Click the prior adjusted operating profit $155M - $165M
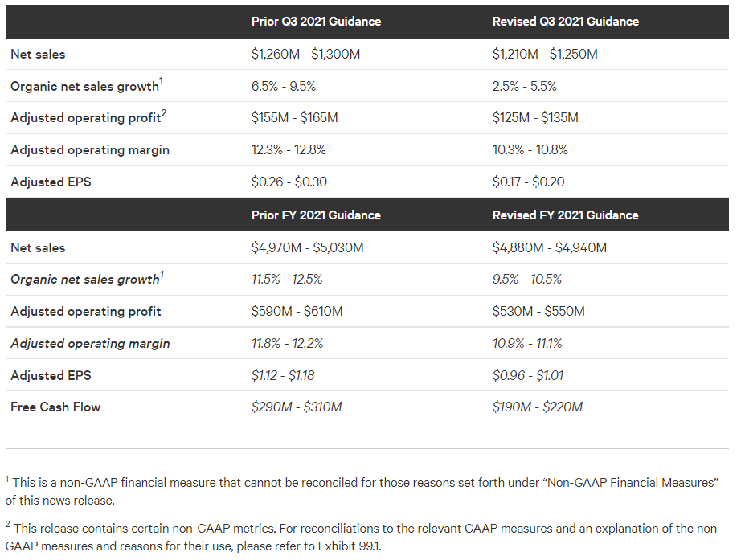Screen dimensions: 741x560 point(294,117)
